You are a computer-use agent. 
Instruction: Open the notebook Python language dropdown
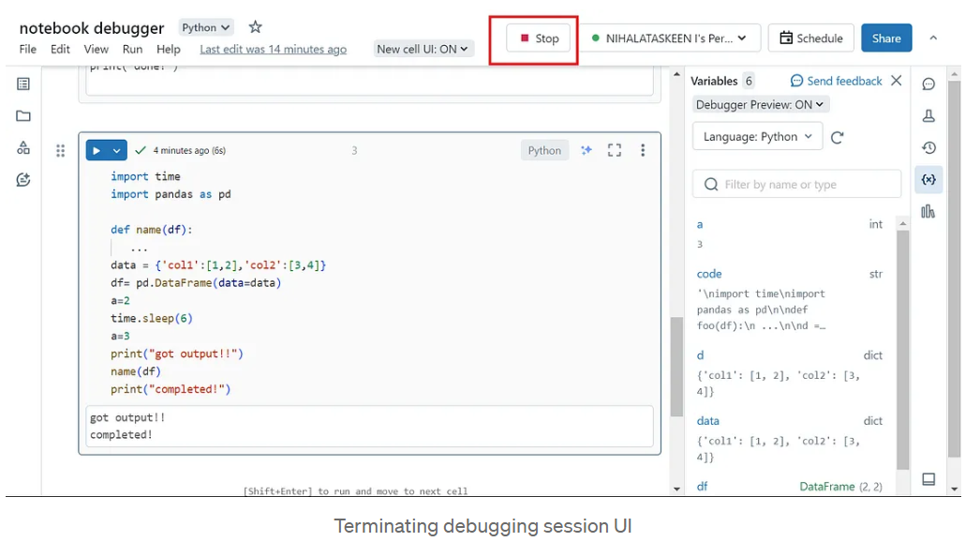point(206,28)
